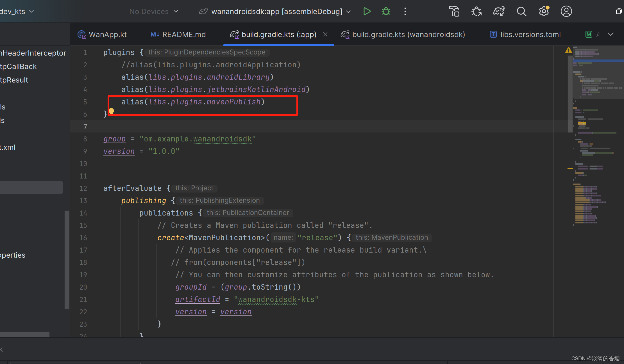624x364 pixels.
Task: Click the commented alias line 2
Action: [211, 65]
